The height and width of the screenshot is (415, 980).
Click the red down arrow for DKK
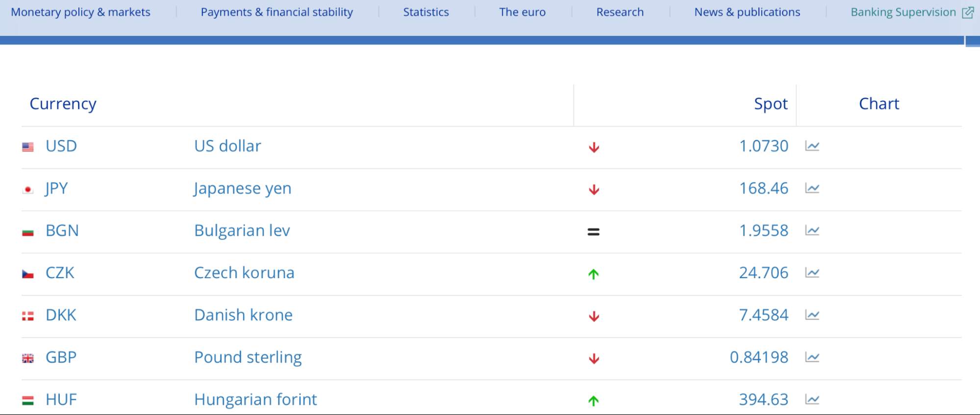point(594,316)
